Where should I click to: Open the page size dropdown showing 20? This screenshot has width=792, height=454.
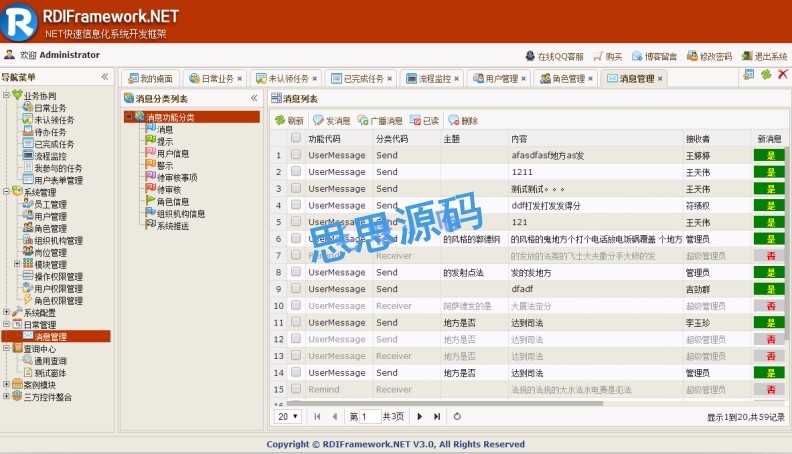288,416
